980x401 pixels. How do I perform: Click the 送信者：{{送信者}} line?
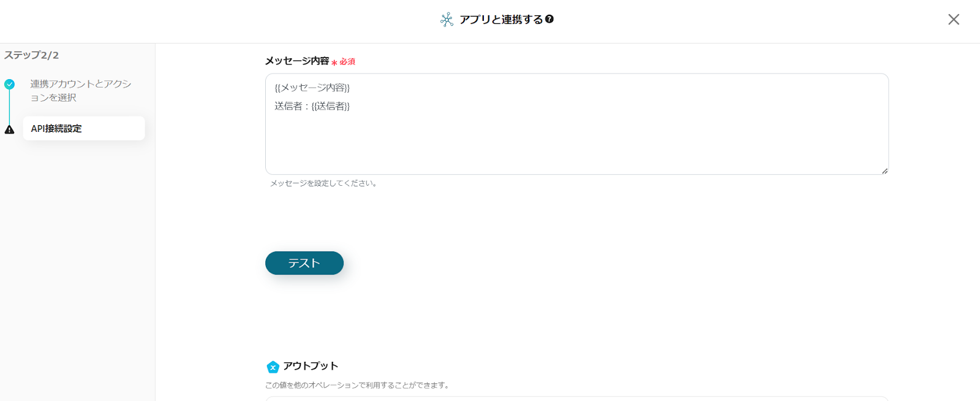tap(312, 106)
